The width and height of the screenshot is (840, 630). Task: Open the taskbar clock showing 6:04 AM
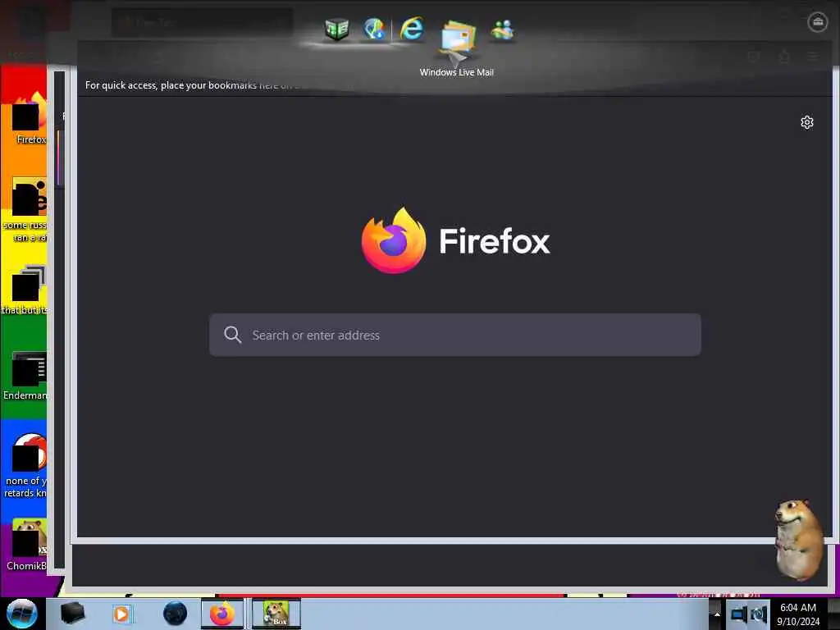coord(798,614)
